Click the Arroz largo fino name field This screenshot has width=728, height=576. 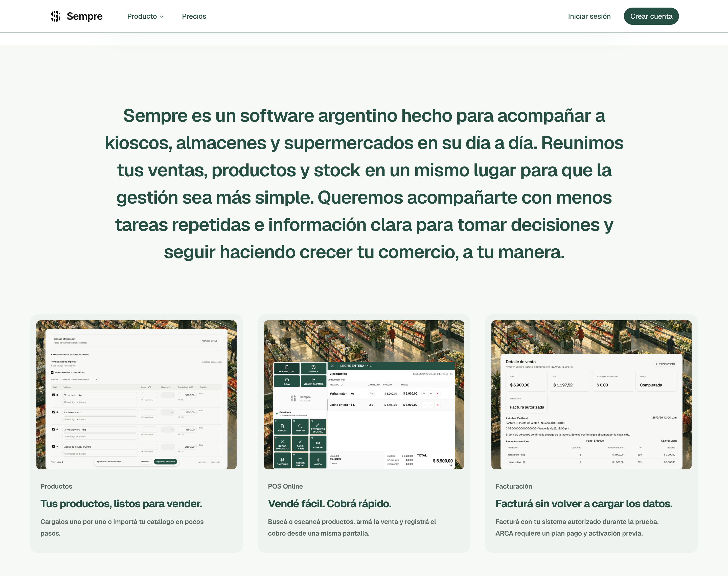tap(100, 430)
